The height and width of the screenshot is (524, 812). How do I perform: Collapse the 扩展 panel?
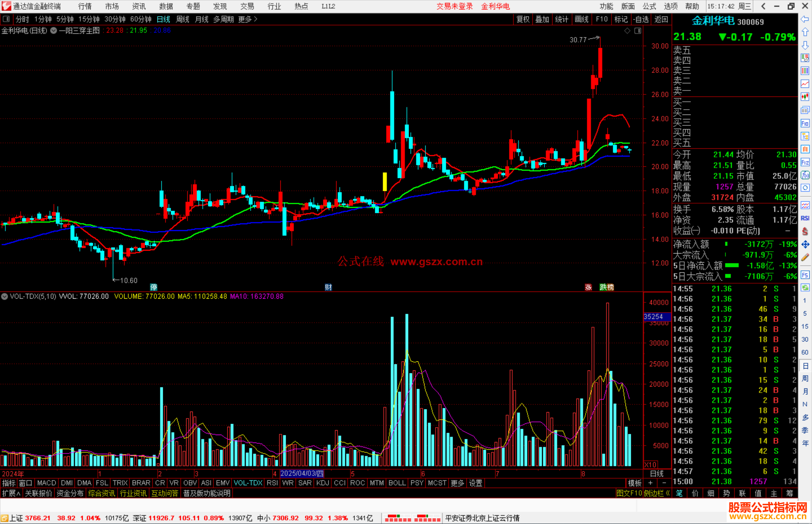(11, 493)
